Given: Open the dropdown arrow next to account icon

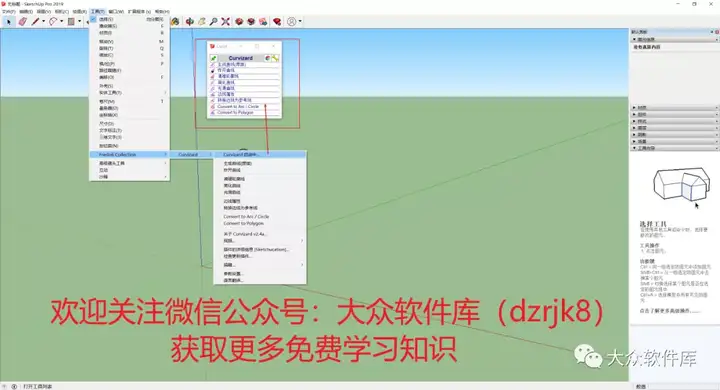Looking at the screenshot, I should point(300,22).
